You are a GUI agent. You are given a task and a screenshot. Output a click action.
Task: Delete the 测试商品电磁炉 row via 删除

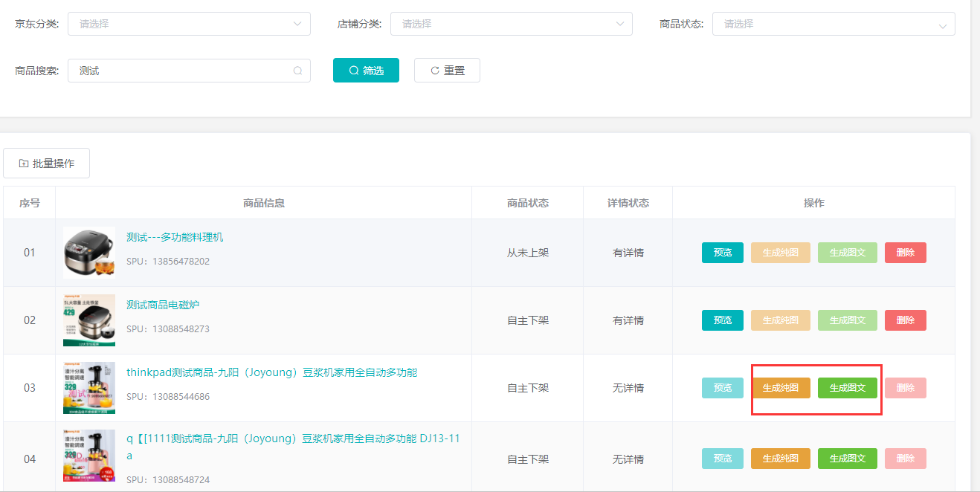(x=905, y=320)
